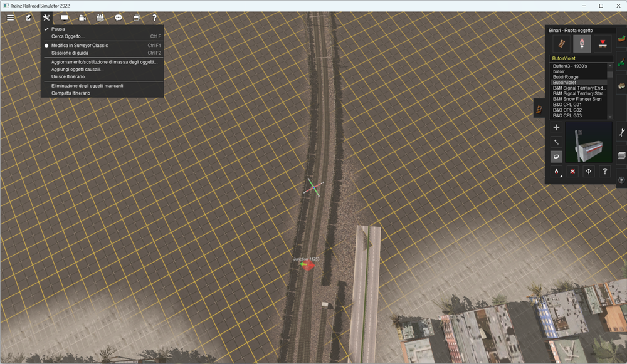Open Aggiornamento/sostituzione di massa degli oggetti
Image resolution: width=627 pixels, height=364 pixels.
(x=102, y=62)
